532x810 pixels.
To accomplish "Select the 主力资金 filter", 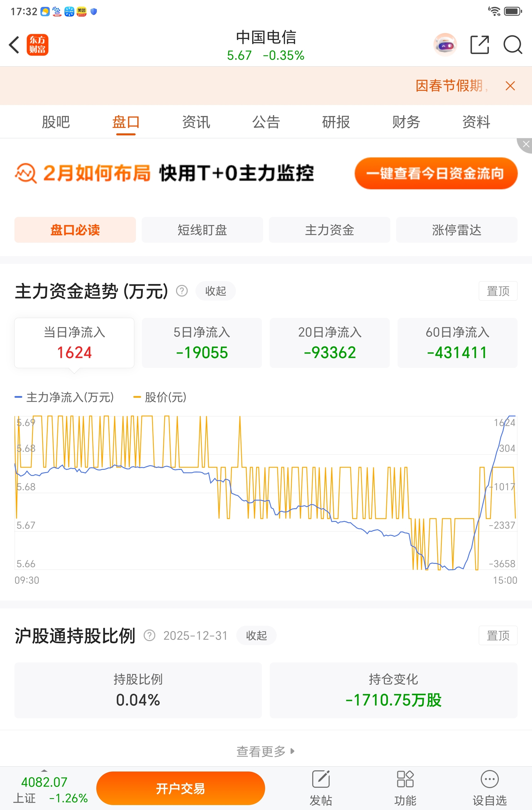I will [x=330, y=230].
